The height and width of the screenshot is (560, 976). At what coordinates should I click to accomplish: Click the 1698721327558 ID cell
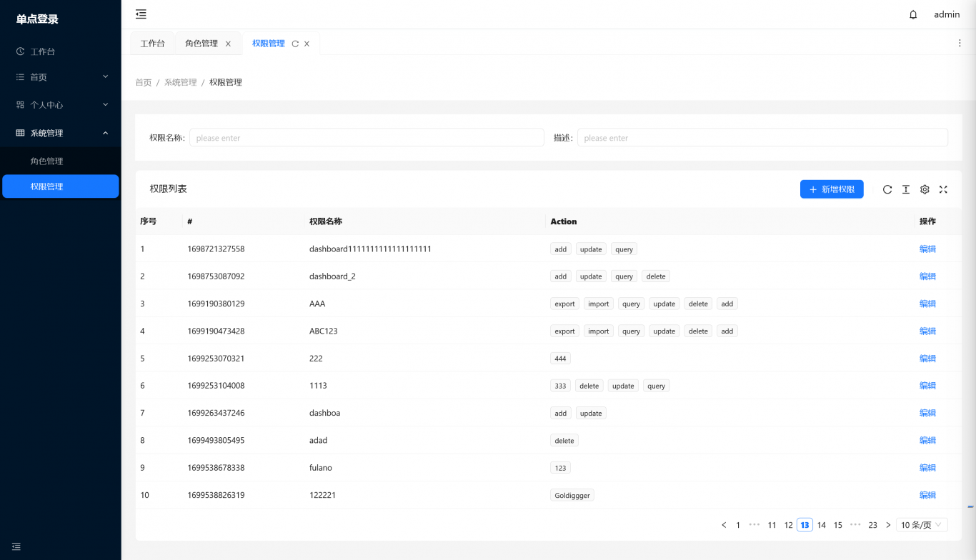(x=216, y=249)
